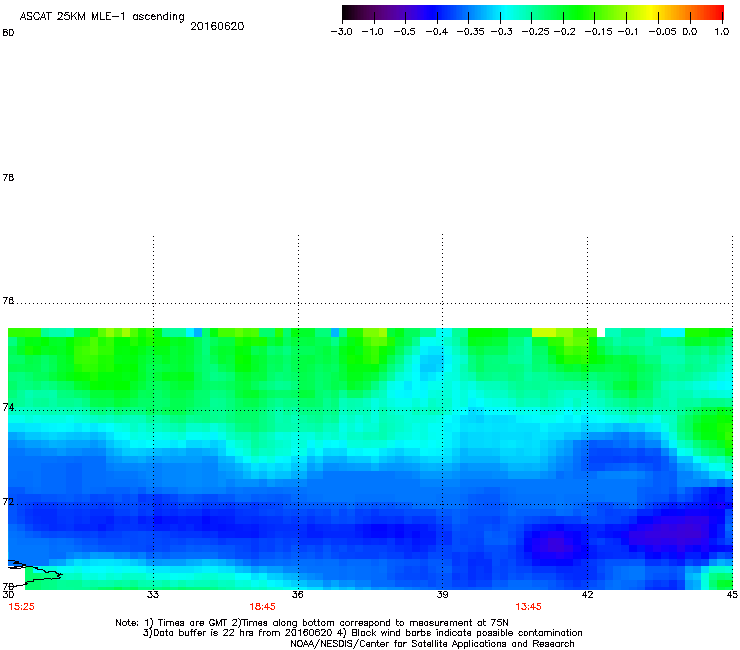
Task: Click the colorbar value -0.4
Action: [x=437, y=32]
